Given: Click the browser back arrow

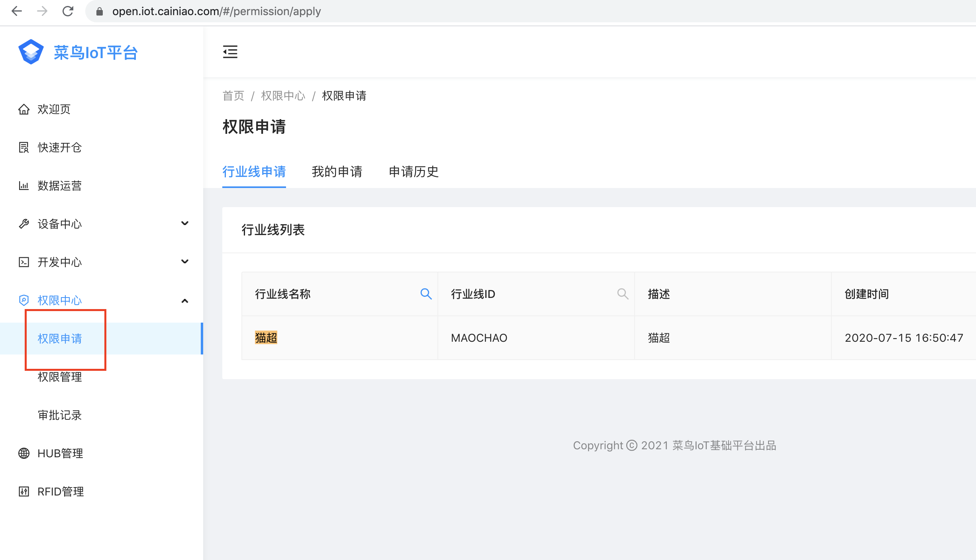Looking at the screenshot, I should tap(17, 11).
